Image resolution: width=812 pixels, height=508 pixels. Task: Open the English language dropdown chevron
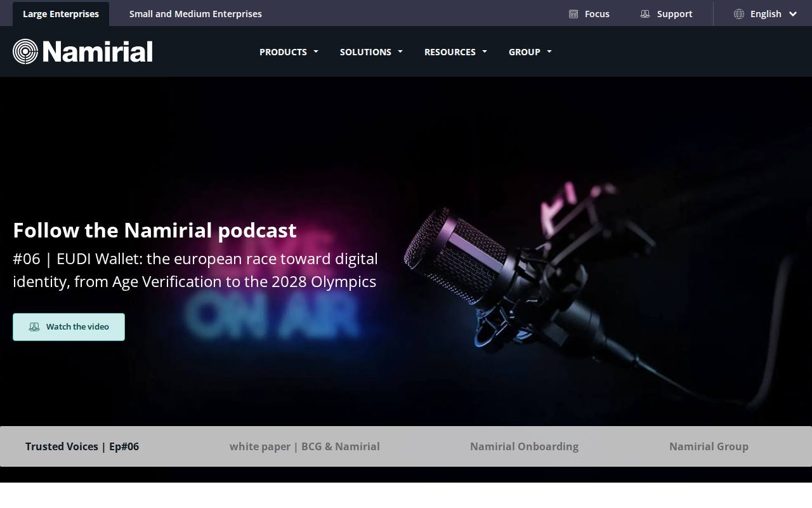(793, 14)
